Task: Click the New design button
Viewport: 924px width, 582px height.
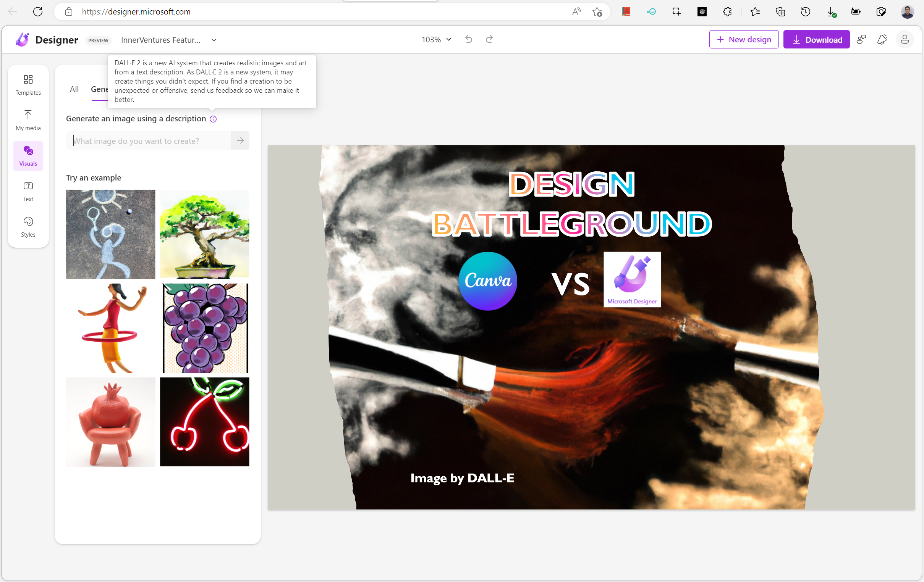Action: 744,39
